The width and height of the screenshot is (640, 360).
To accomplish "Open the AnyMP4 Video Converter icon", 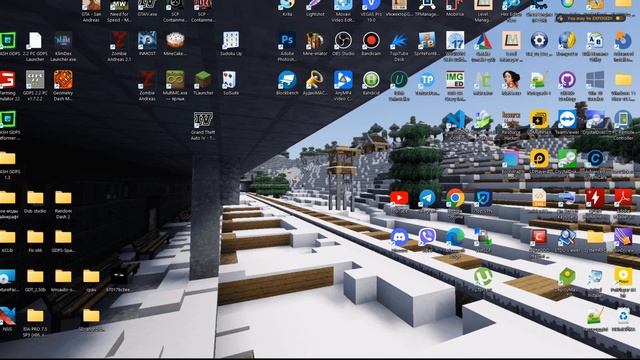I will click(343, 80).
